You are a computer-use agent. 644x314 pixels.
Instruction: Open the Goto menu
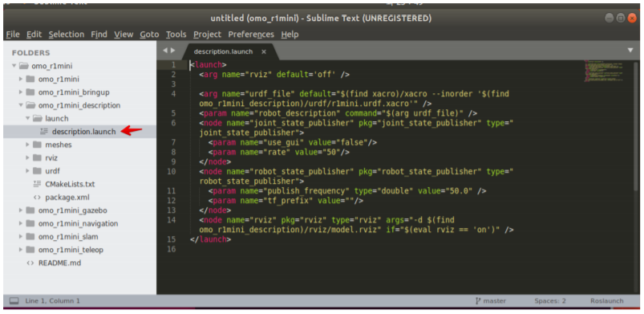pos(149,35)
